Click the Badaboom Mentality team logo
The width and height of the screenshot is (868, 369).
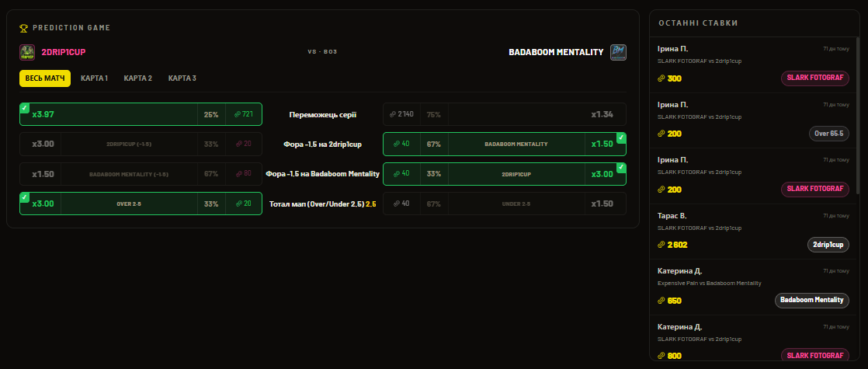618,52
